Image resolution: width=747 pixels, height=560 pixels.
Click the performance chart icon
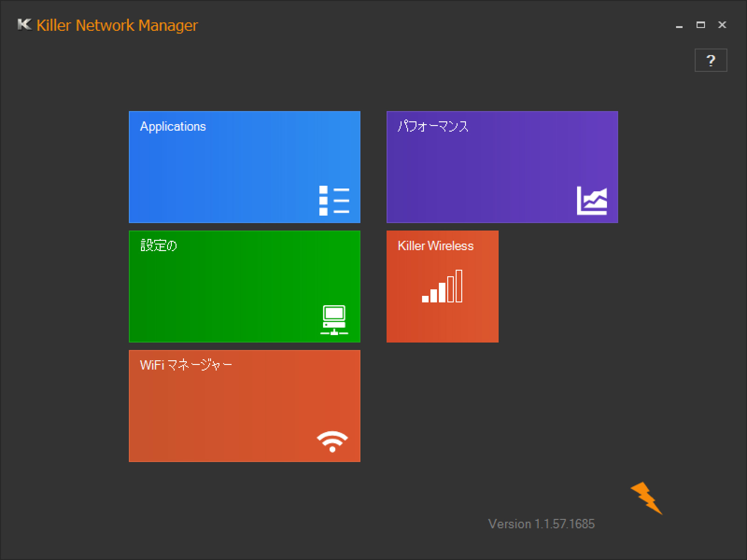(x=592, y=201)
